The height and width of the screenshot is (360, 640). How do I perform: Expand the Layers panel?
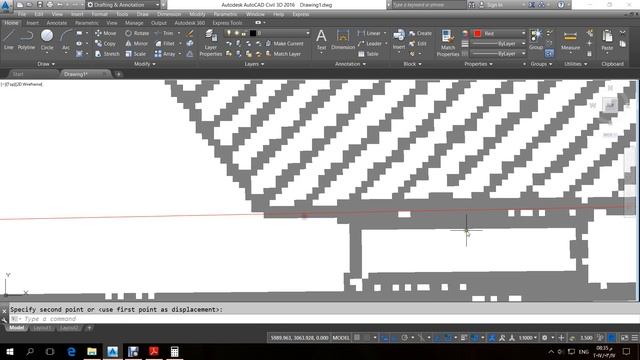point(254,64)
